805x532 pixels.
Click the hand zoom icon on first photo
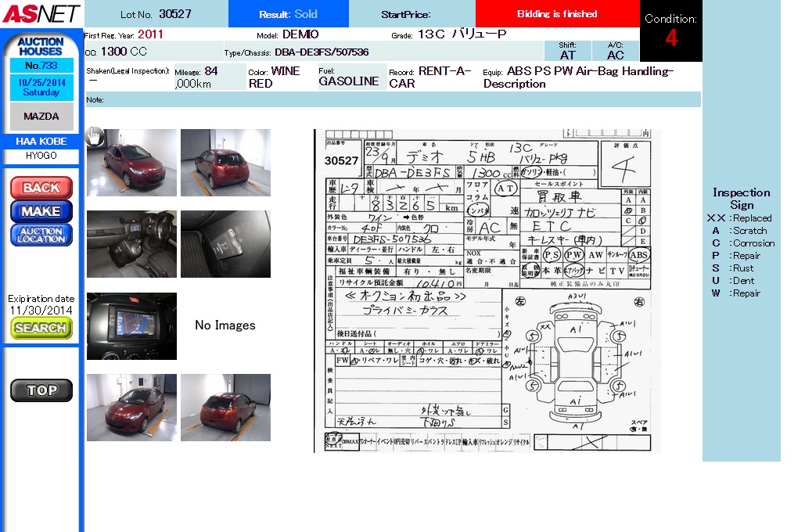(x=93, y=136)
